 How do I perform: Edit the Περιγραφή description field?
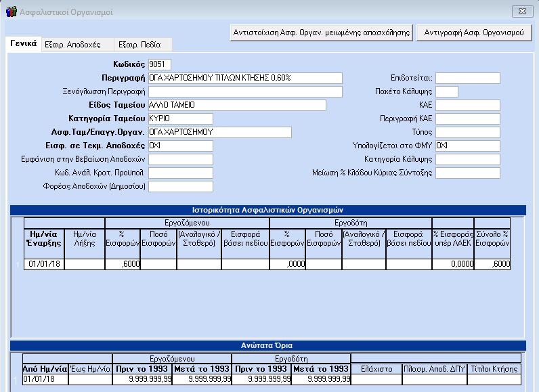pyautogui.click(x=245, y=78)
